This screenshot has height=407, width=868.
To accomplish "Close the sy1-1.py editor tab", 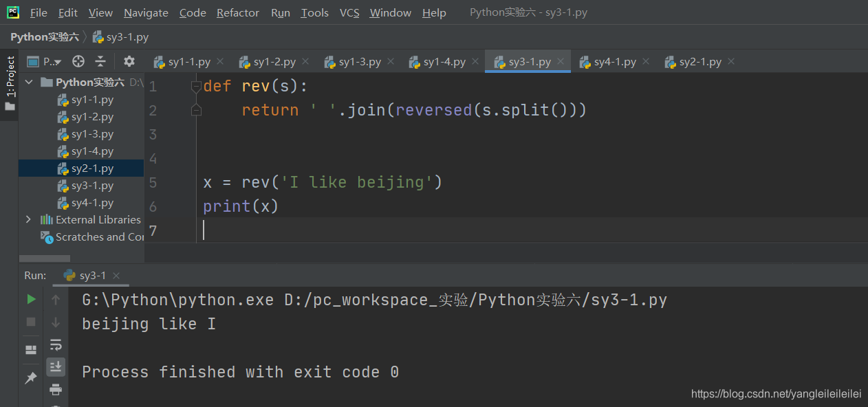I will coord(220,61).
